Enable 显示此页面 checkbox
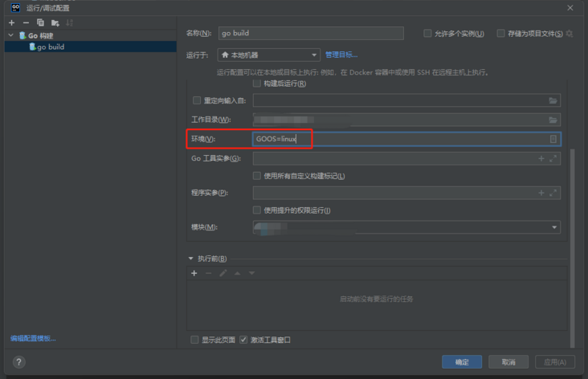This screenshot has width=588, height=379. coord(194,340)
